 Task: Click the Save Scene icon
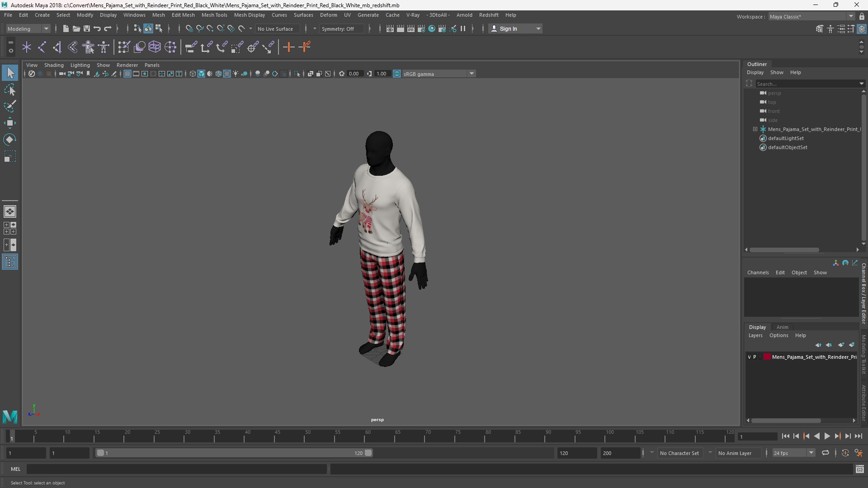[x=86, y=29]
